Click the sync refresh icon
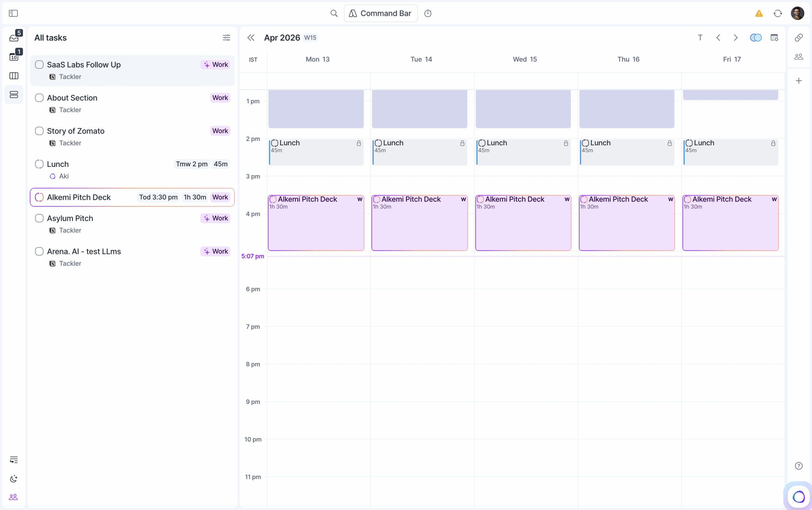 coord(778,13)
